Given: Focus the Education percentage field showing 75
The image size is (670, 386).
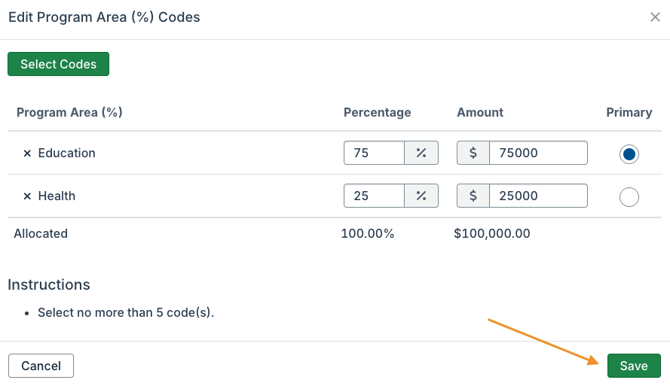Looking at the screenshot, I should coord(374,153).
